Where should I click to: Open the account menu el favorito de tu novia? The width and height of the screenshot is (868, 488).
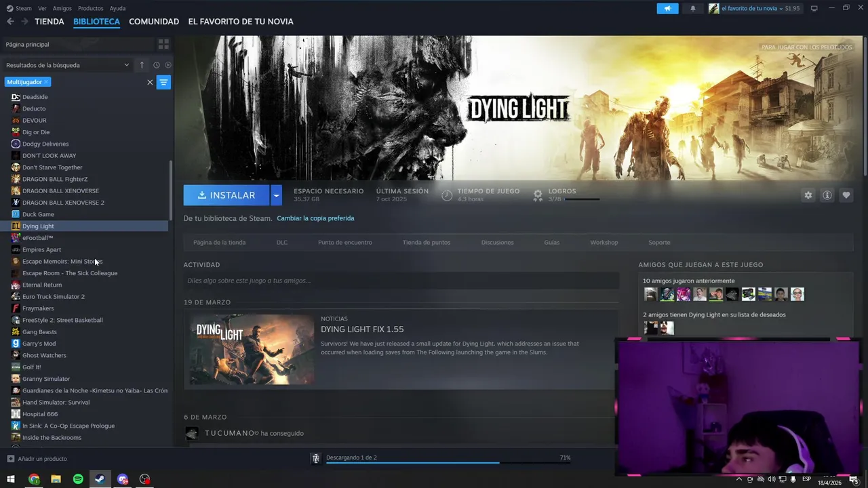point(754,8)
